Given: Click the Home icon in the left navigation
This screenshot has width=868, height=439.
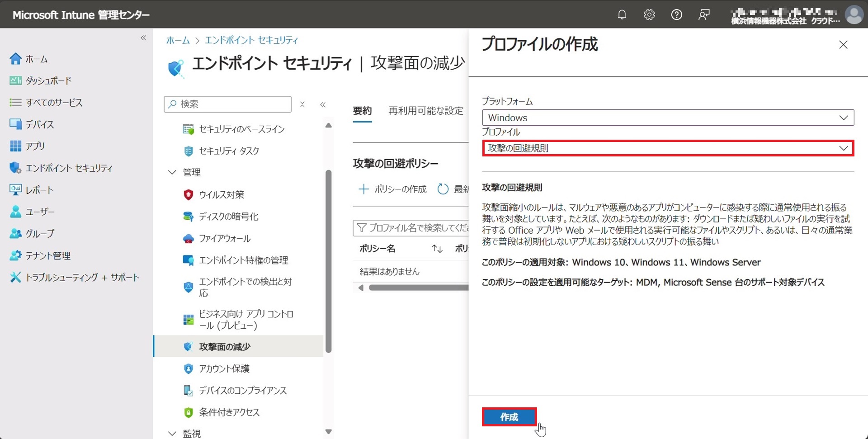Looking at the screenshot, I should 15,59.
